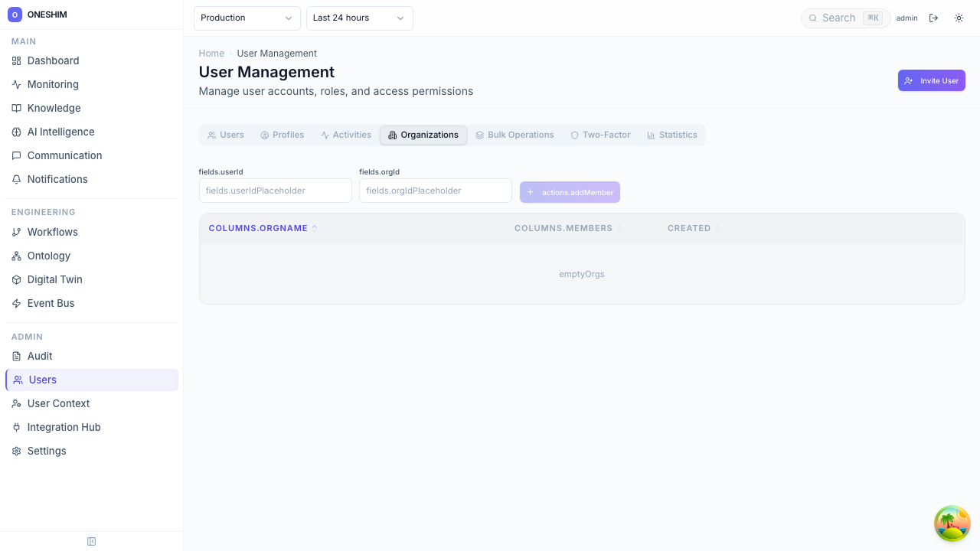Open the Last 24 hours time dropdown
This screenshot has height=551, width=980.
click(x=359, y=18)
